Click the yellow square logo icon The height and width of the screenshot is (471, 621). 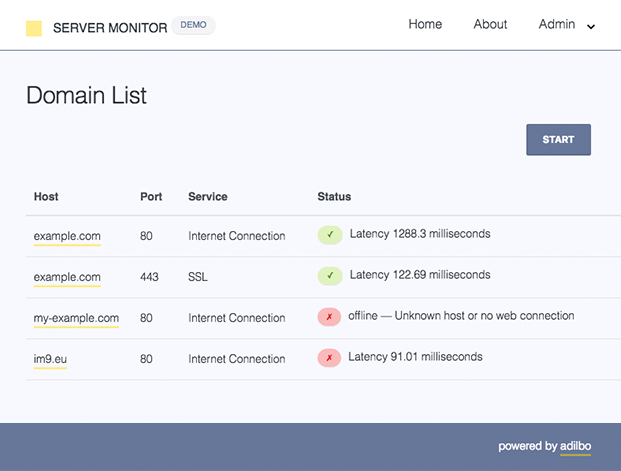point(34,29)
